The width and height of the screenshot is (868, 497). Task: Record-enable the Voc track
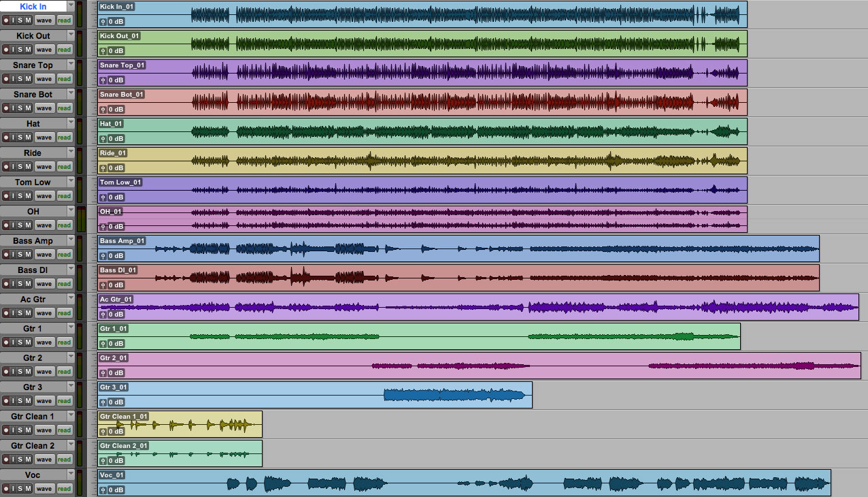7,488
